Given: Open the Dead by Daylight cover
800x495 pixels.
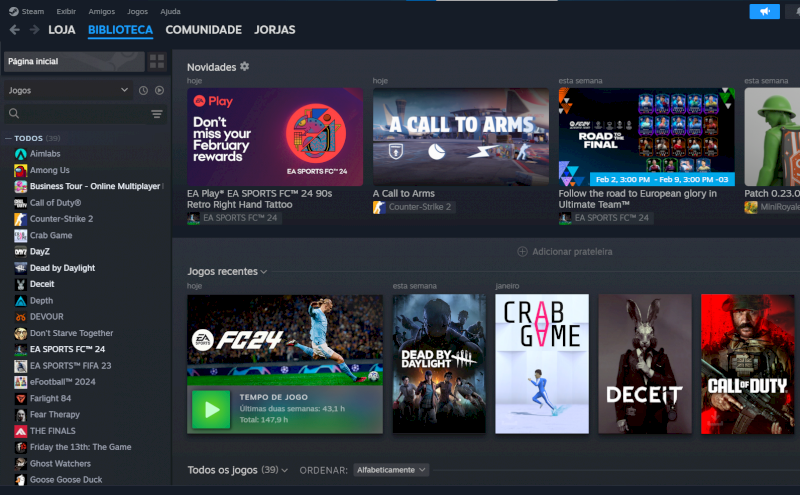Looking at the screenshot, I should [439, 364].
